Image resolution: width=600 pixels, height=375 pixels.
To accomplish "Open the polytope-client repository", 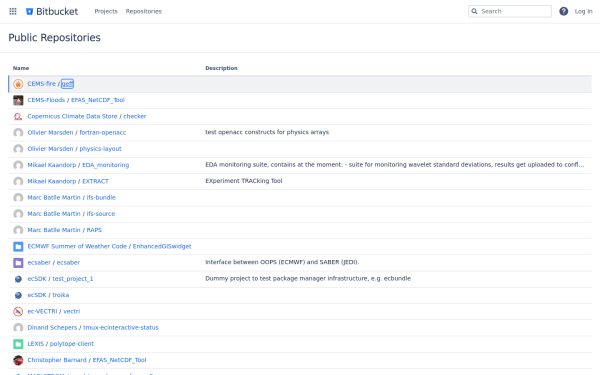I will tap(72, 344).
